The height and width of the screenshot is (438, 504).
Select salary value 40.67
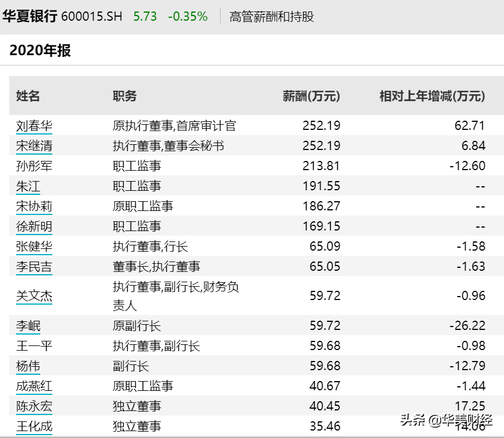[x=324, y=386]
